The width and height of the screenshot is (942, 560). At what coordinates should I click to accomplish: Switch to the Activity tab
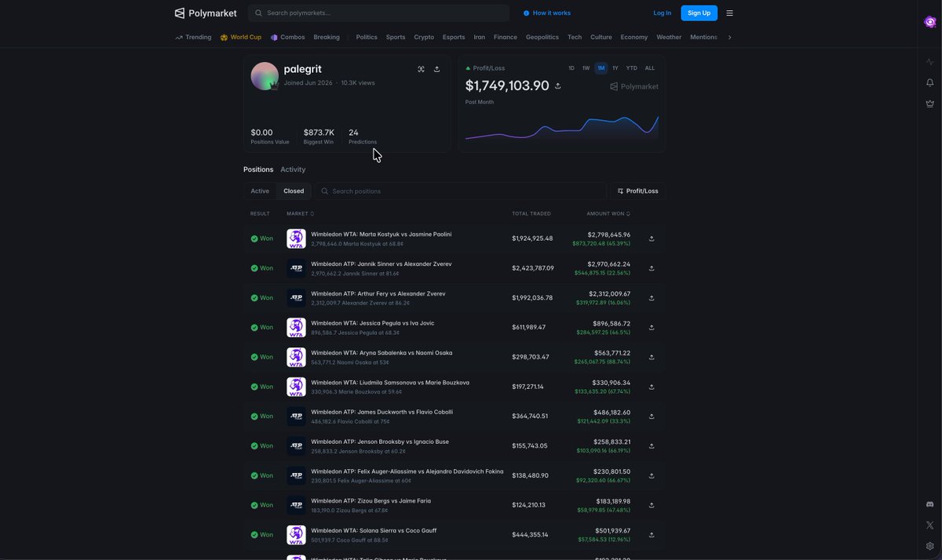click(293, 169)
